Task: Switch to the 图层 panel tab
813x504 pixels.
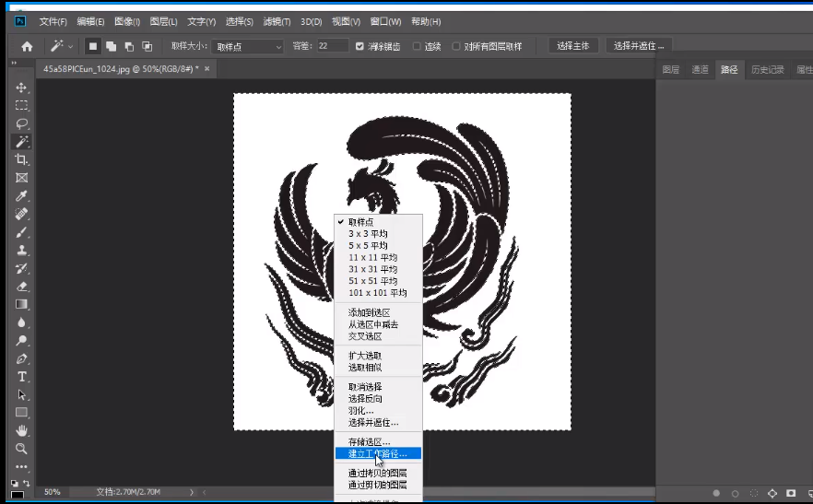Action: 670,69
